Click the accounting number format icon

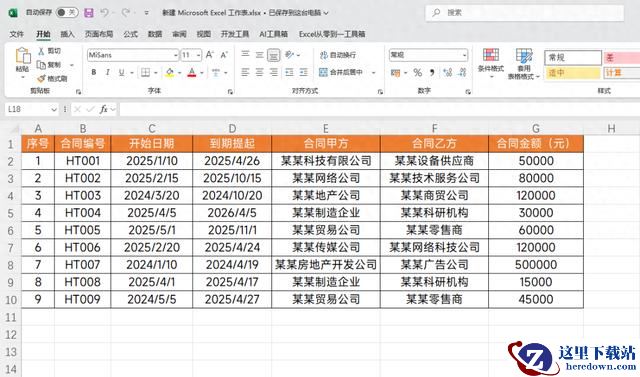click(x=395, y=73)
